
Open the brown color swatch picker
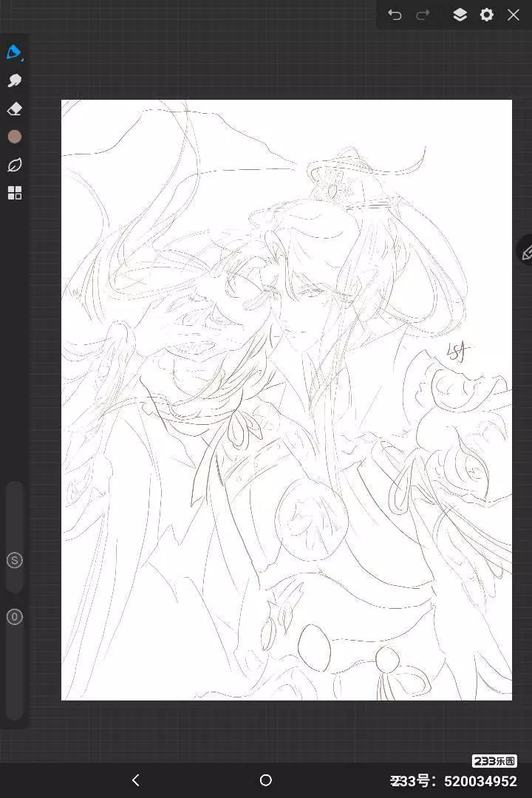(14, 137)
